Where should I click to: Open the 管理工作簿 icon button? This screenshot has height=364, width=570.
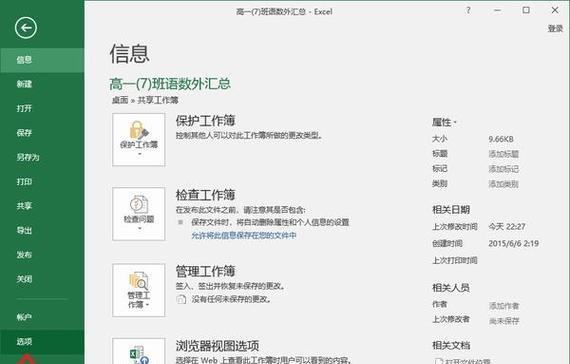pyautogui.click(x=139, y=290)
